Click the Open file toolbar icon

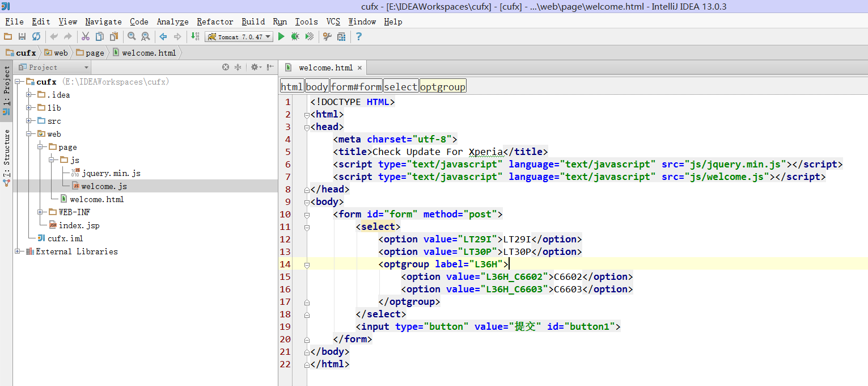[8, 36]
